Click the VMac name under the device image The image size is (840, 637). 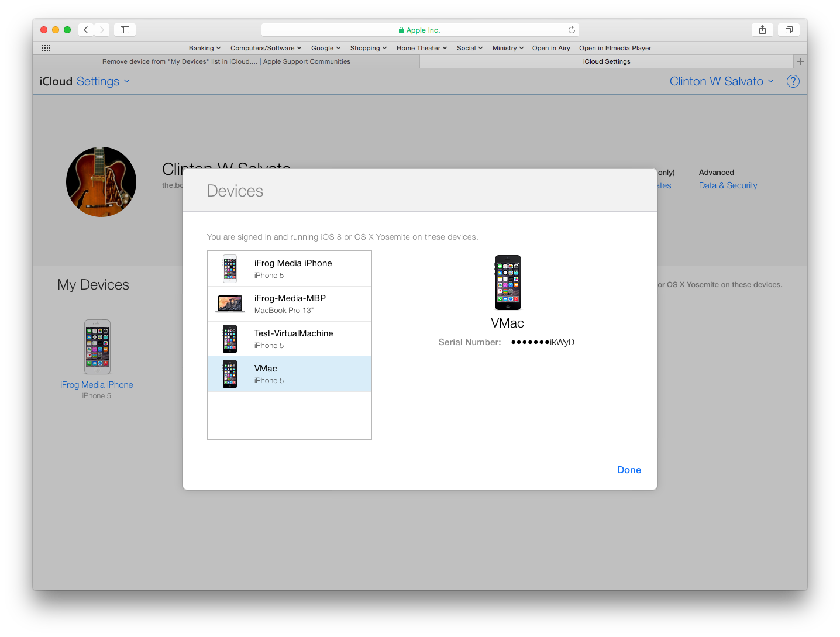pos(508,323)
